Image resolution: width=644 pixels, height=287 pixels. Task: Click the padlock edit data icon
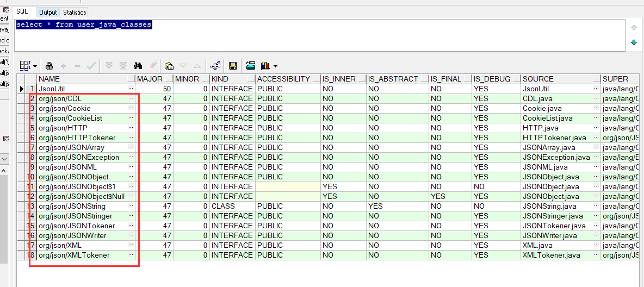(x=49, y=66)
